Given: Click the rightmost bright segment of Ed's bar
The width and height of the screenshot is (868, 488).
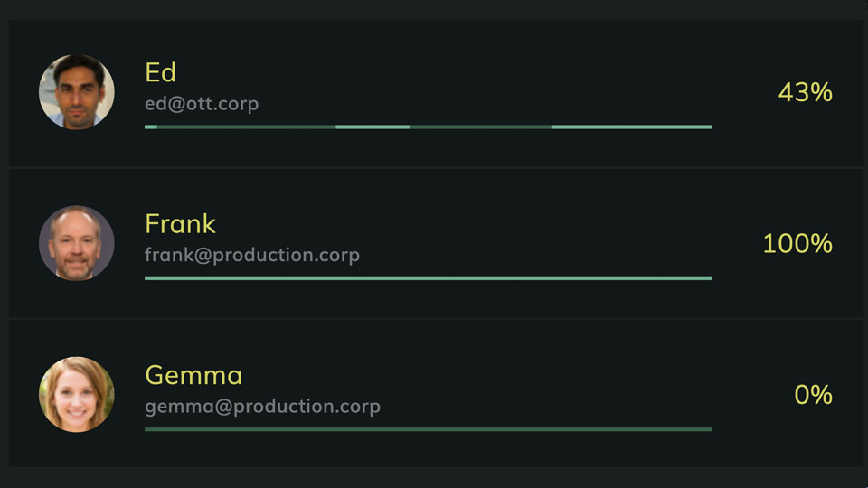Looking at the screenshot, I should (631, 127).
